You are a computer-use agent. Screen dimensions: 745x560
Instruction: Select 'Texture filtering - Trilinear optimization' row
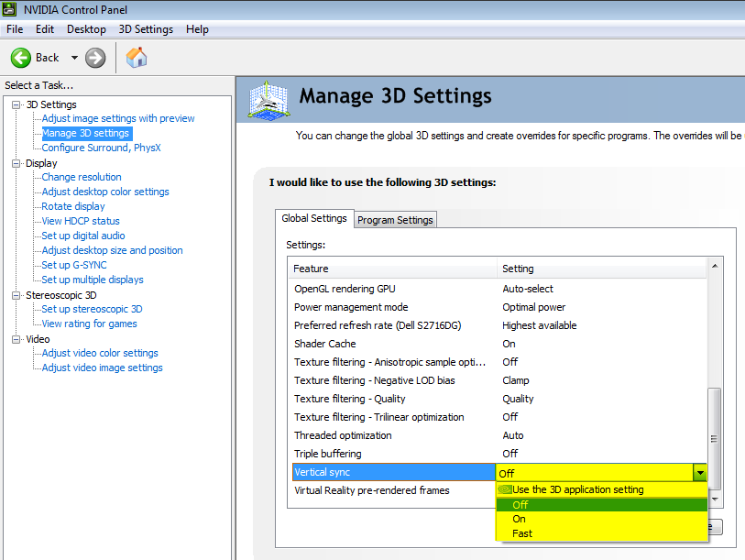pos(498,417)
